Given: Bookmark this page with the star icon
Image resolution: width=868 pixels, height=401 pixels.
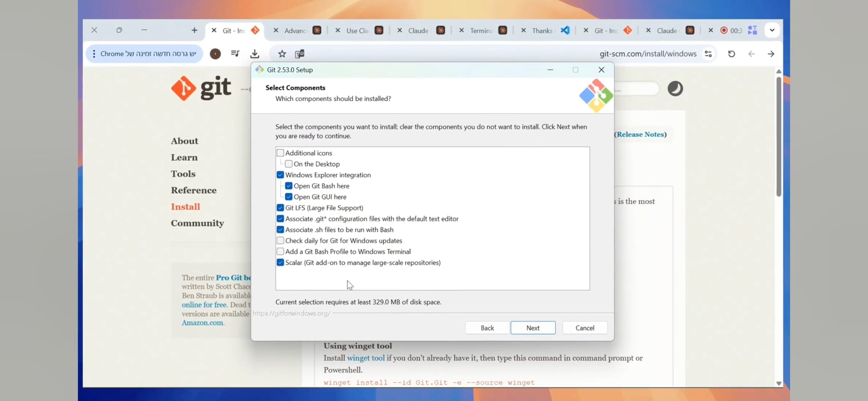Looking at the screenshot, I should (x=282, y=54).
